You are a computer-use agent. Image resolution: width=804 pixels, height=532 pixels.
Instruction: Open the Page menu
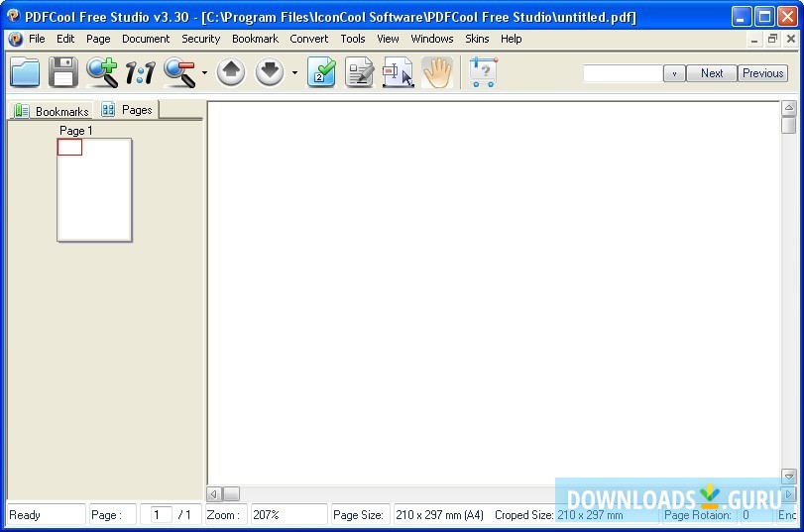tap(98, 39)
